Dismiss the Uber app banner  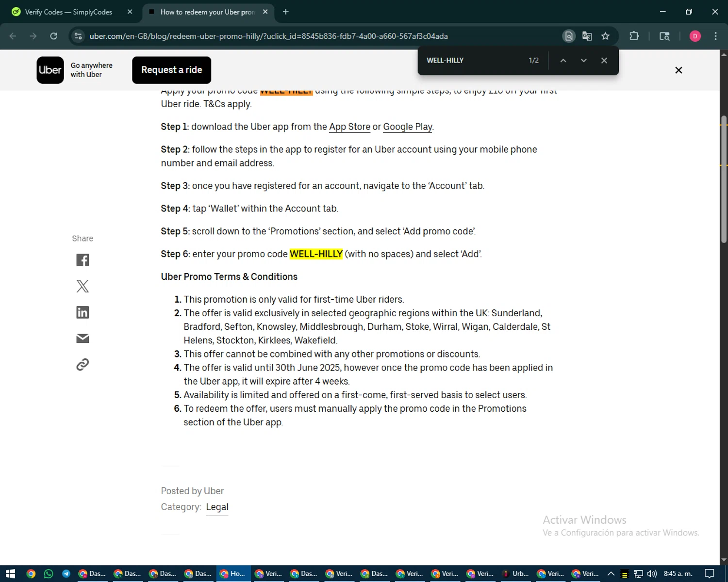point(678,70)
